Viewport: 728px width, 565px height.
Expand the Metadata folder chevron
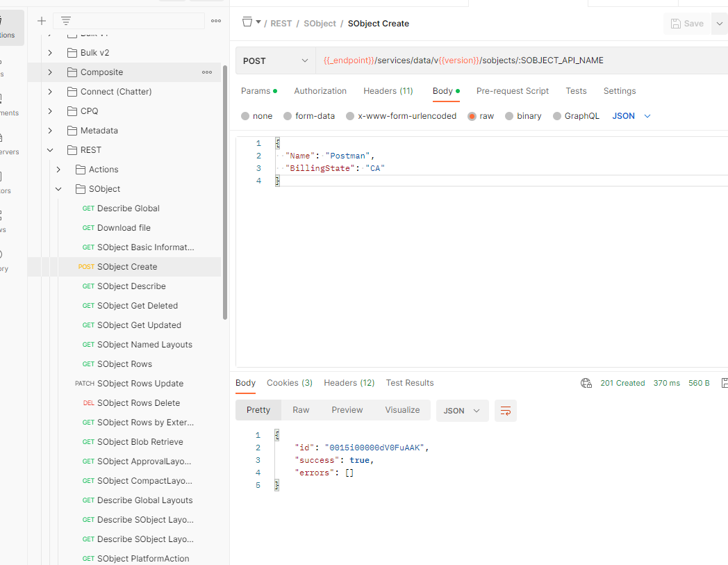(50, 131)
